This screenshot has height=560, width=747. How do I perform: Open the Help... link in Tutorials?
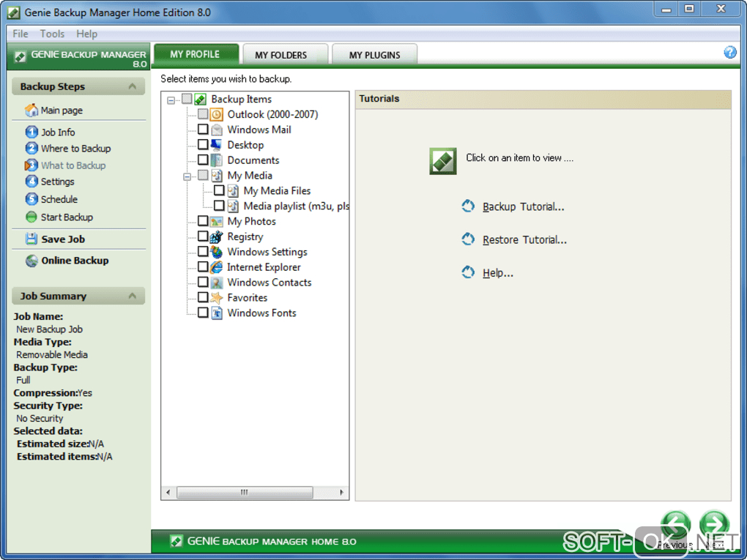pos(498,273)
